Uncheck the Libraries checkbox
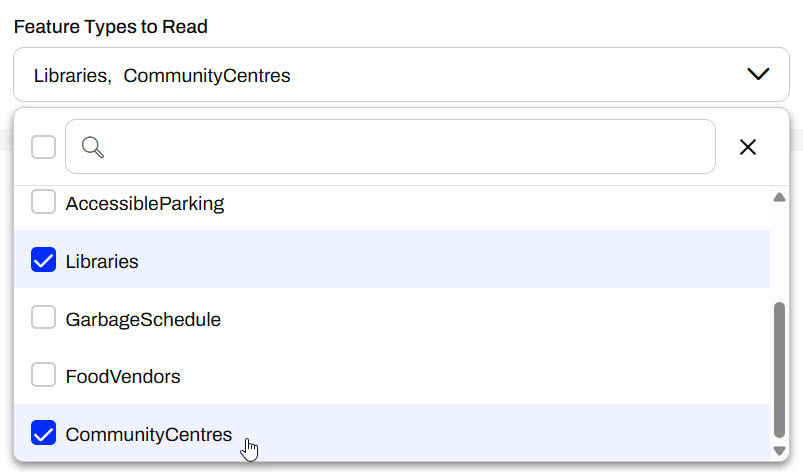This screenshot has width=803, height=472. (x=43, y=261)
